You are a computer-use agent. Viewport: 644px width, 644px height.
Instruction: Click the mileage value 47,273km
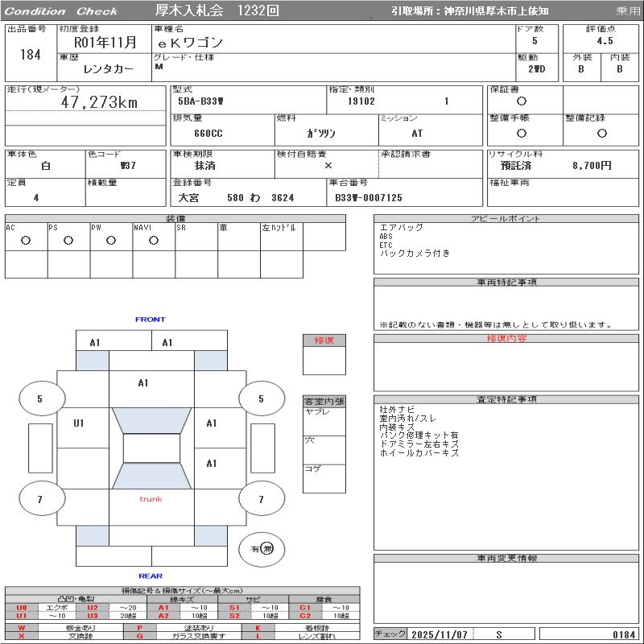100,102
